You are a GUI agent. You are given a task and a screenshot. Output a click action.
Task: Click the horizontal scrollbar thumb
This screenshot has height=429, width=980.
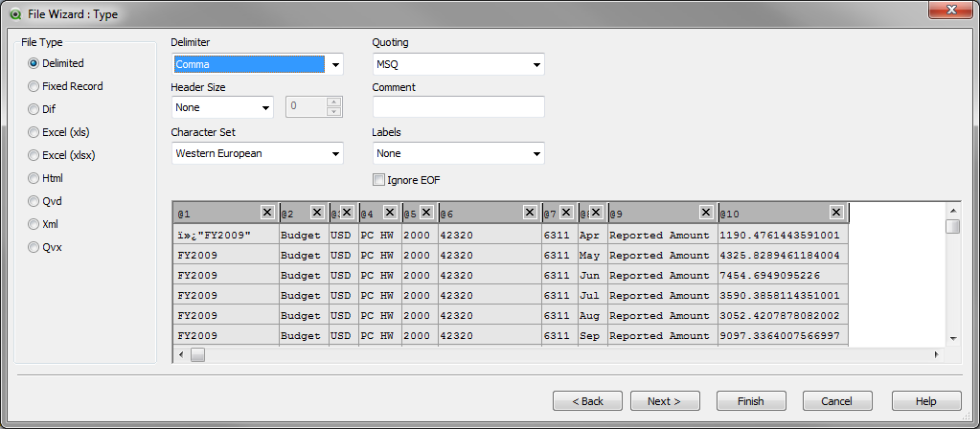coord(197,354)
